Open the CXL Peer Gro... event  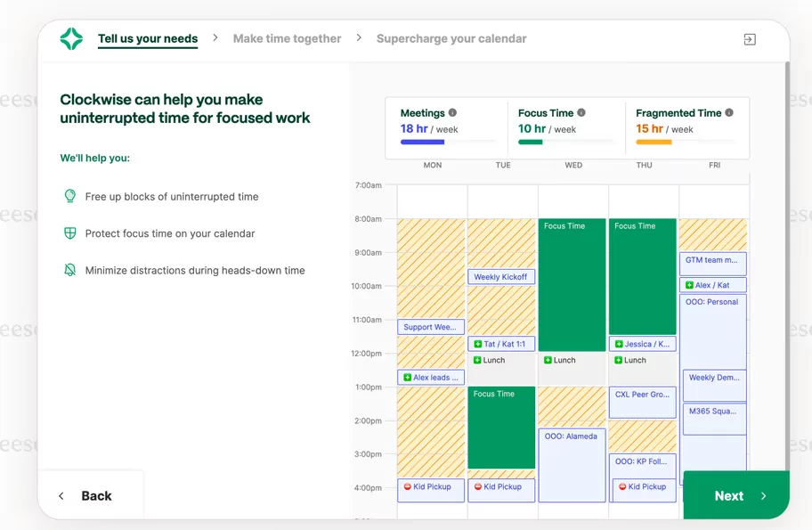tap(642, 402)
